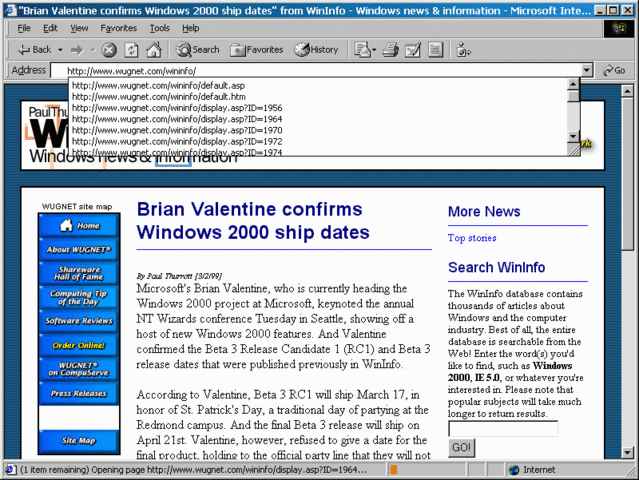
Task: Go to the Home page icon
Action: pos(154,50)
